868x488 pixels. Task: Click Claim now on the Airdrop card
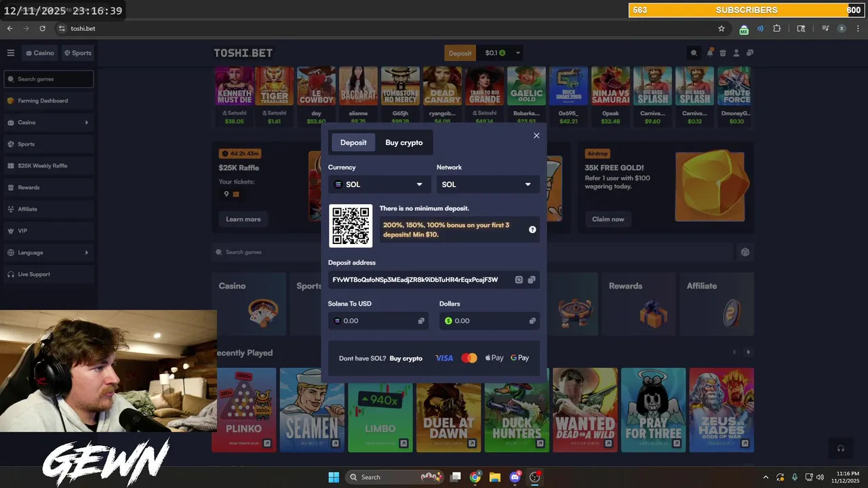click(608, 219)
